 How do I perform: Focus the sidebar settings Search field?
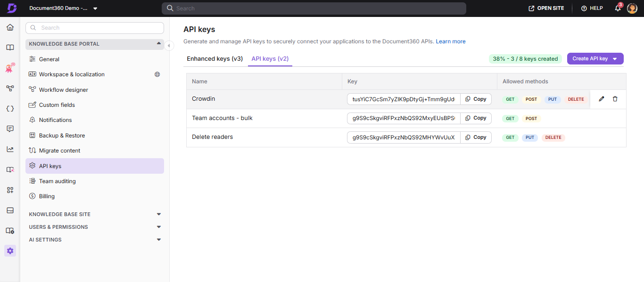[95, 28]
